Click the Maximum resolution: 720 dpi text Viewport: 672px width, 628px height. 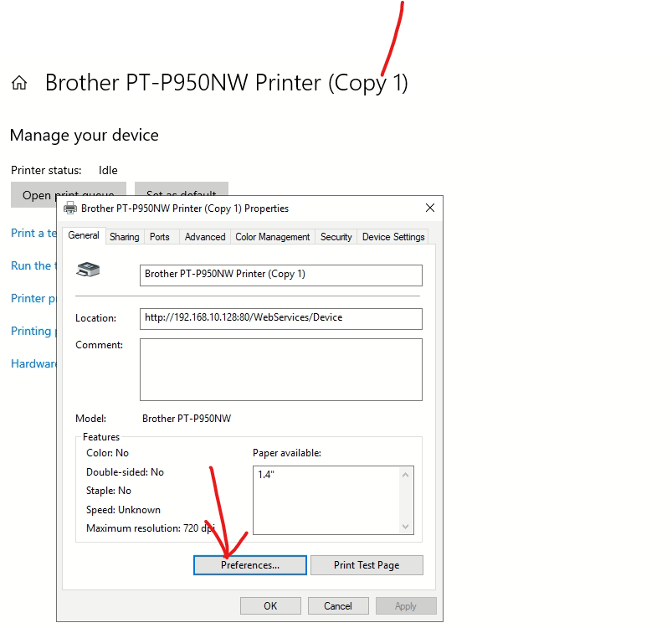coord(150,528)
